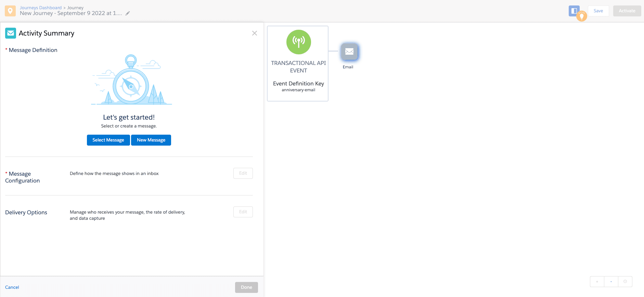Click Edit for Message Configuration
This screenshot has width=644, height=297.
point(243,173)
